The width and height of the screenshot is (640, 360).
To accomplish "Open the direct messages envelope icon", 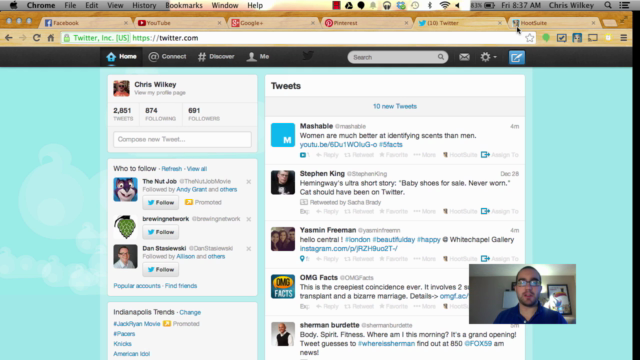I will point(464,57).
